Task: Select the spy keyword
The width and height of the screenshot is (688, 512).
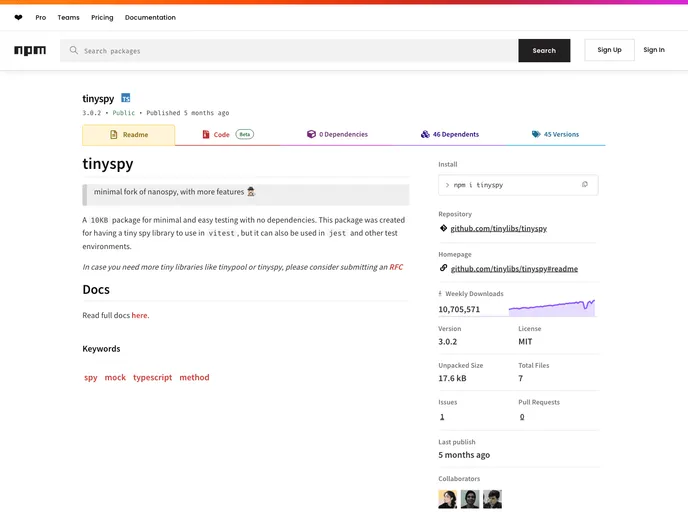Action: 90,377
